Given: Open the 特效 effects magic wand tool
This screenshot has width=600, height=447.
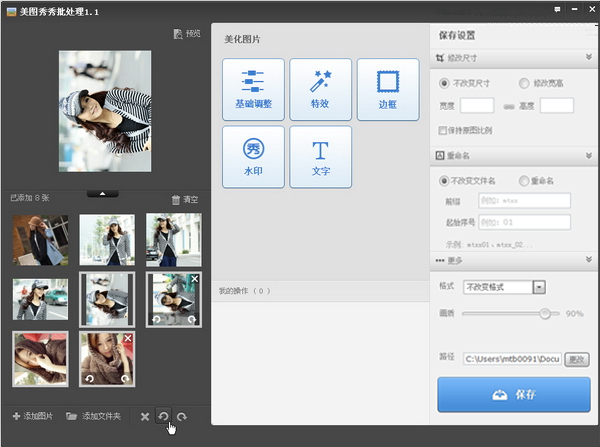Looking at the screenshot, I should [x=320, y=89].
